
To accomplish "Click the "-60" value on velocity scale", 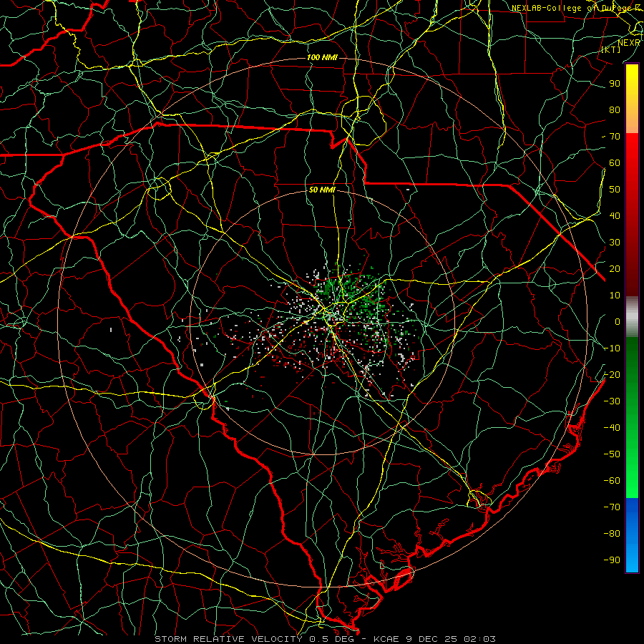I will (612, 481).
